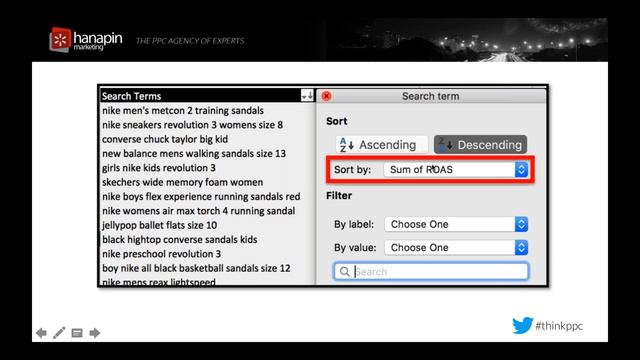This screenshot has height=360, width=640.
Task: Click the Hanapin Marketing logo
Action: (x=86, y=40)
